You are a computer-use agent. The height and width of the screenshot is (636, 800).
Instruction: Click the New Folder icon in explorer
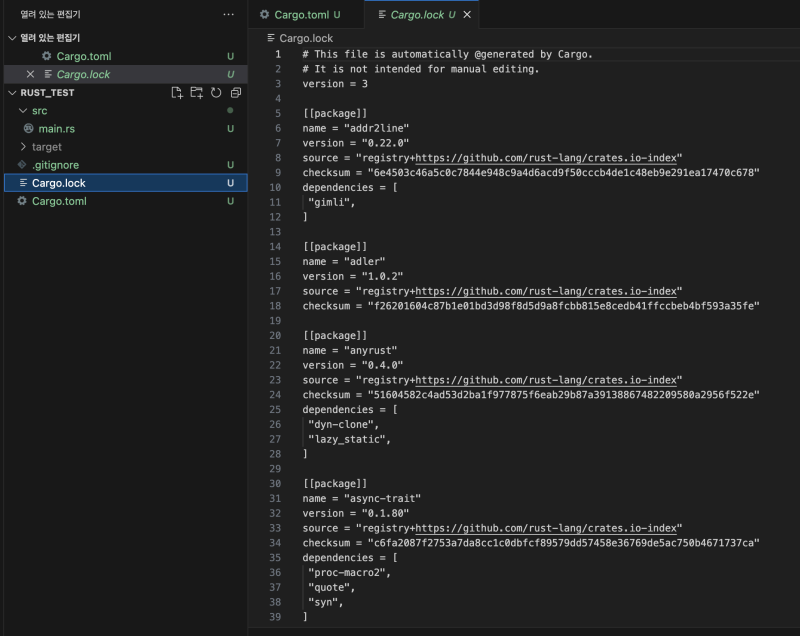coord(196,93)
